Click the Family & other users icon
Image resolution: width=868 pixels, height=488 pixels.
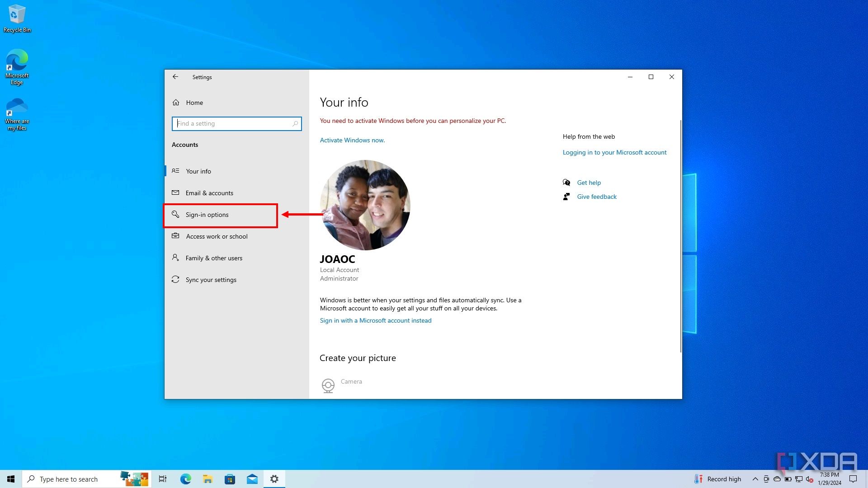pos(175,258)
